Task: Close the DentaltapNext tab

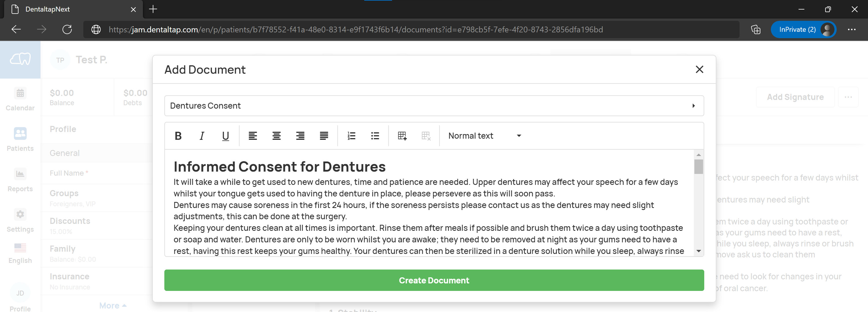Action: 133,10
